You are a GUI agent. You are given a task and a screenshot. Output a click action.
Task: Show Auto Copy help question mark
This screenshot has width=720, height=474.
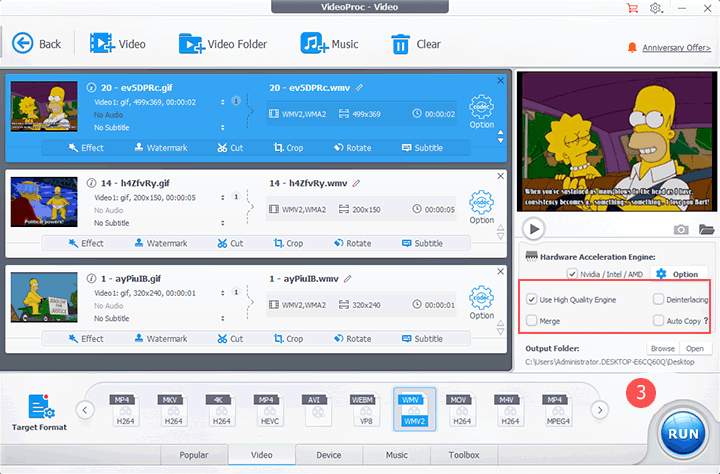tap(706, 321)
